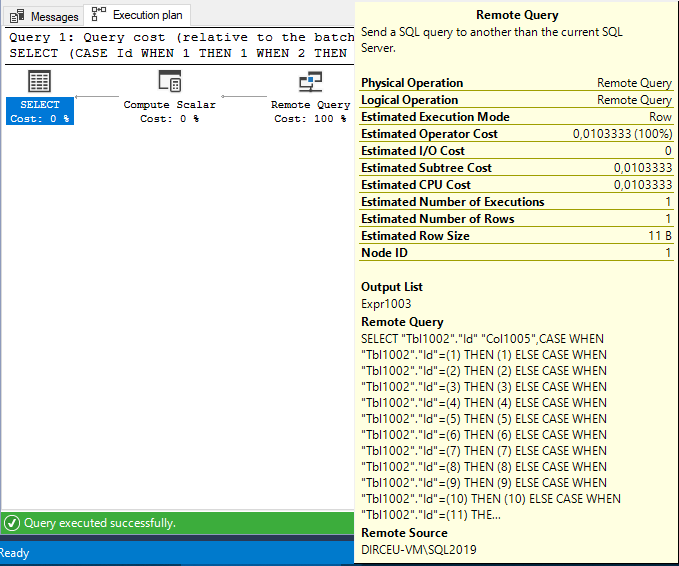Click the Output List heading
The height and width of the screenshot is (566, 679).
pyautogui.click(x=391, y=287)
